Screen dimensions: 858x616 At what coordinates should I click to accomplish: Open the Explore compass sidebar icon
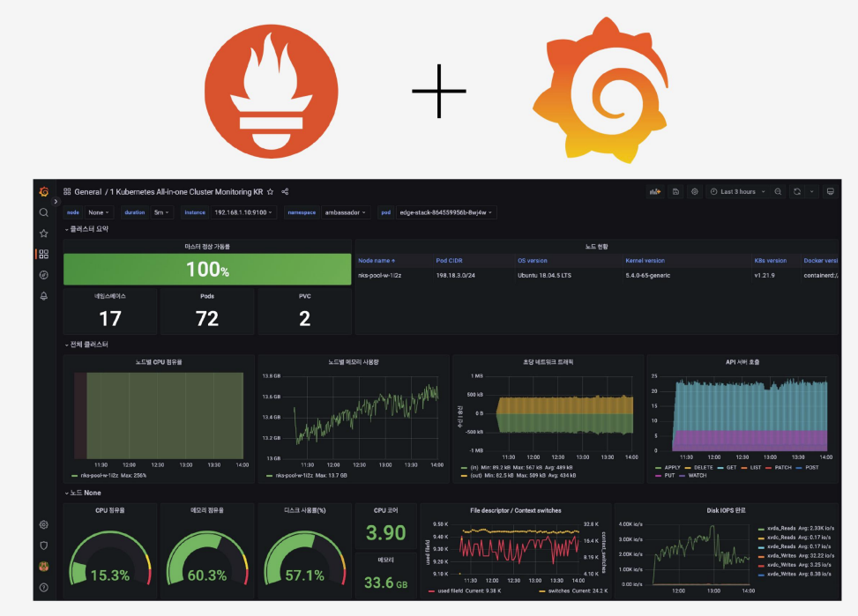click(x=44, y=275)
